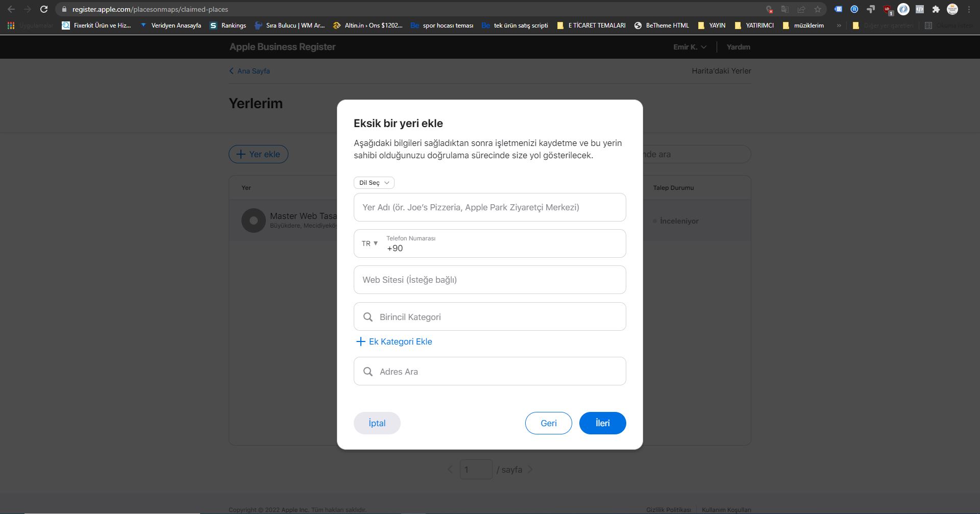Open the Gizlilik Politikası footer link

(668, 509)
